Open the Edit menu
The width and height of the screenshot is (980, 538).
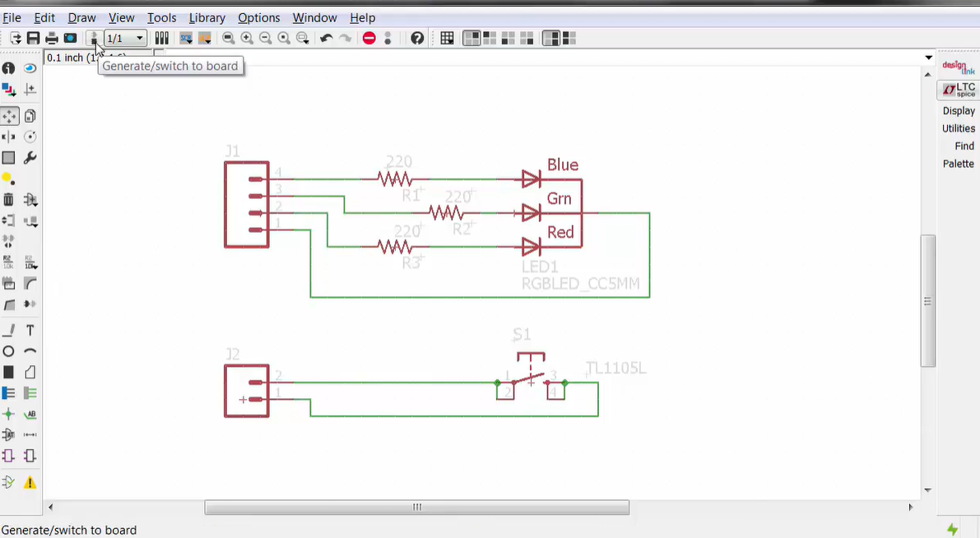point(44,17)
